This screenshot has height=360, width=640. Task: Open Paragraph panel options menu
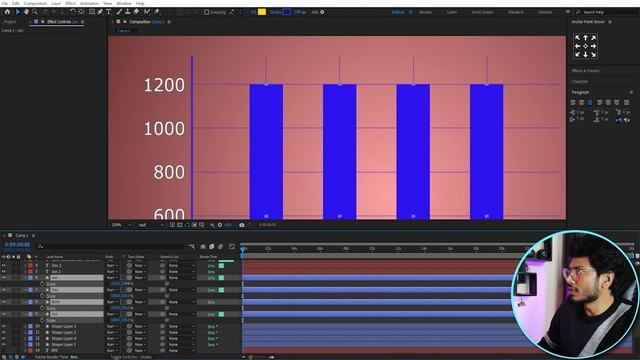point(631,92)
